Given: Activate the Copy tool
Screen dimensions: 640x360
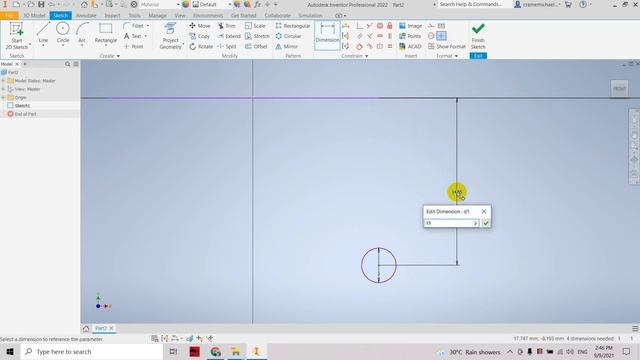Looking at the screenshot, I should click(199, 36).
